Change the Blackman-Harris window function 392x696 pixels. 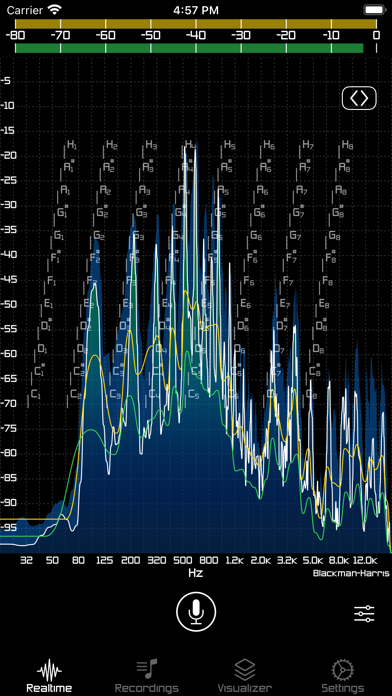pos(351,573)
